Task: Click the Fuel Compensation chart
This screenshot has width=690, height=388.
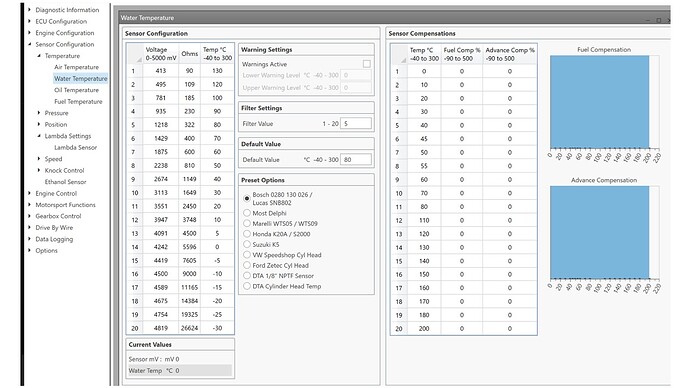Action: click(604, 102)
